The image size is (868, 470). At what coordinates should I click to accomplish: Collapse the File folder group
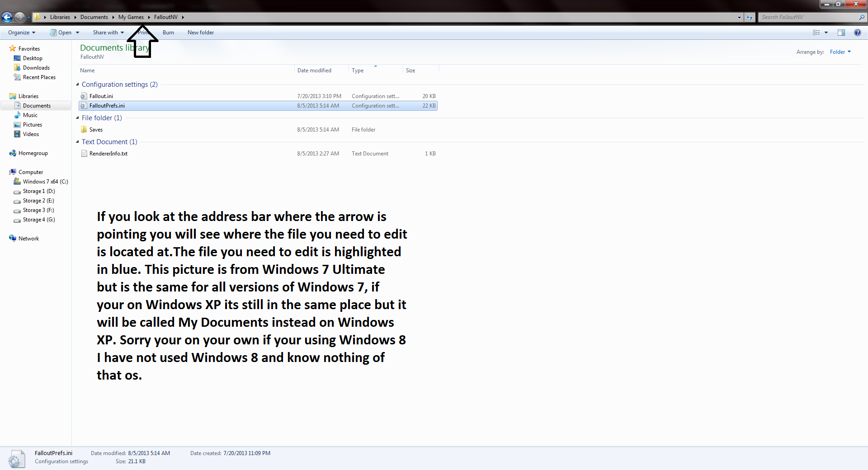click(77, 118)
